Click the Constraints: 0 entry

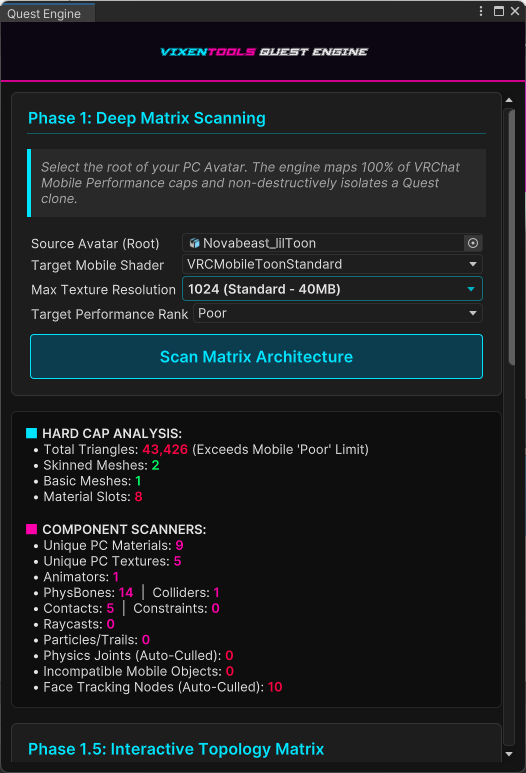pyautogui.click(x=176, y=609)
